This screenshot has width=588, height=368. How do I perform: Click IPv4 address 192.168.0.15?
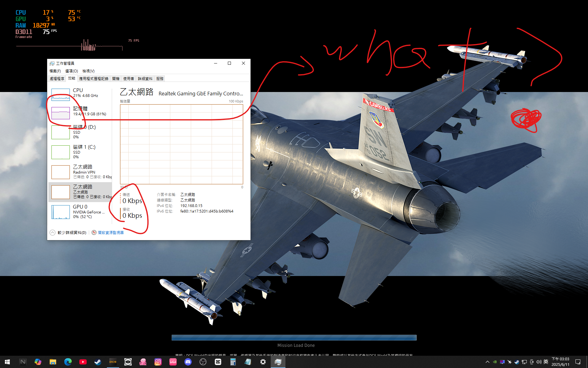[191, 206]
